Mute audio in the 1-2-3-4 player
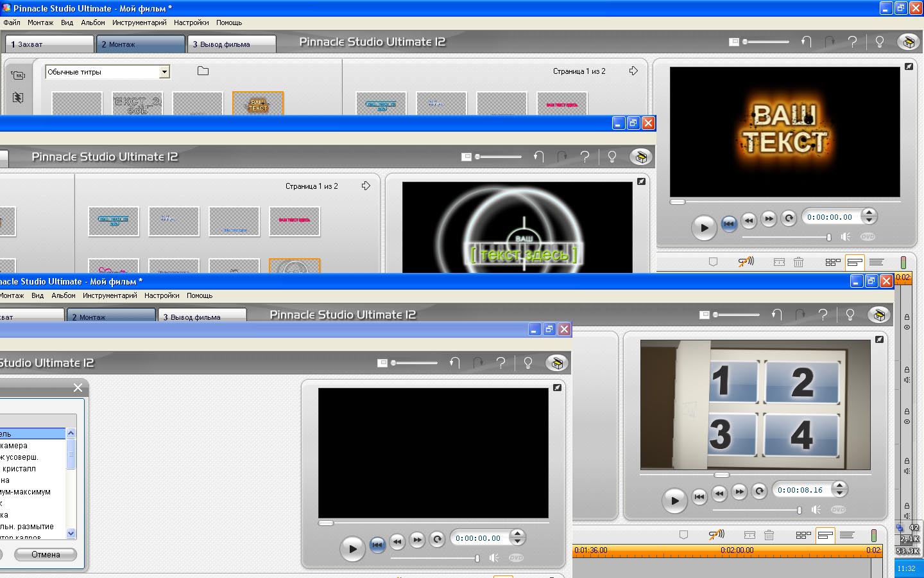The height and width of the screenshot is (578, 924). tap(816, 510)
